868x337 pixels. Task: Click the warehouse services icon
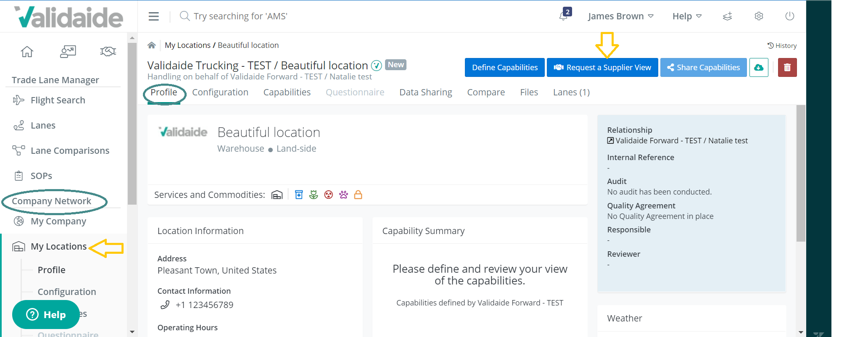pyautogui.click(x=277, y=195)
